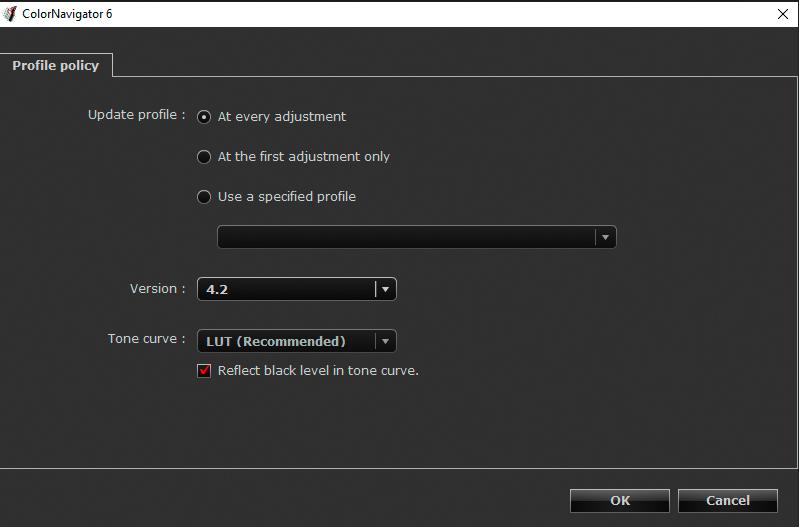Open the Version 4.2 dropdown

click(297, 289)
